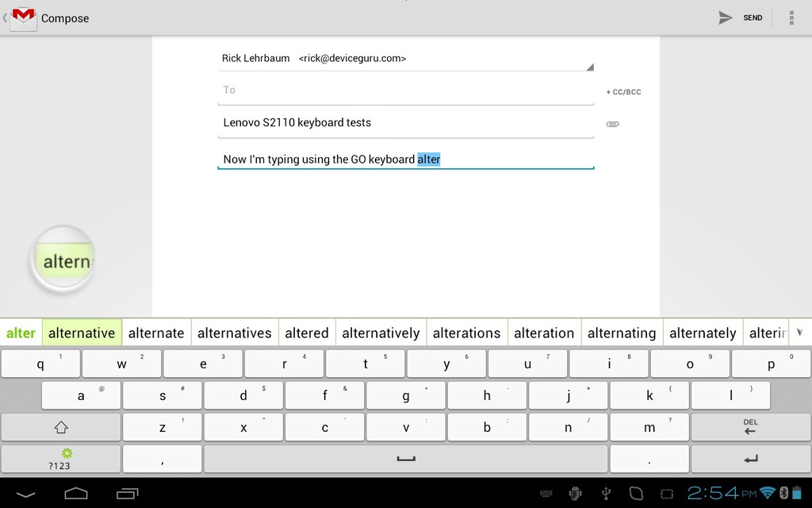
Task: Insert the 'alteration' suggestion
Action: (x=544, y=333)
